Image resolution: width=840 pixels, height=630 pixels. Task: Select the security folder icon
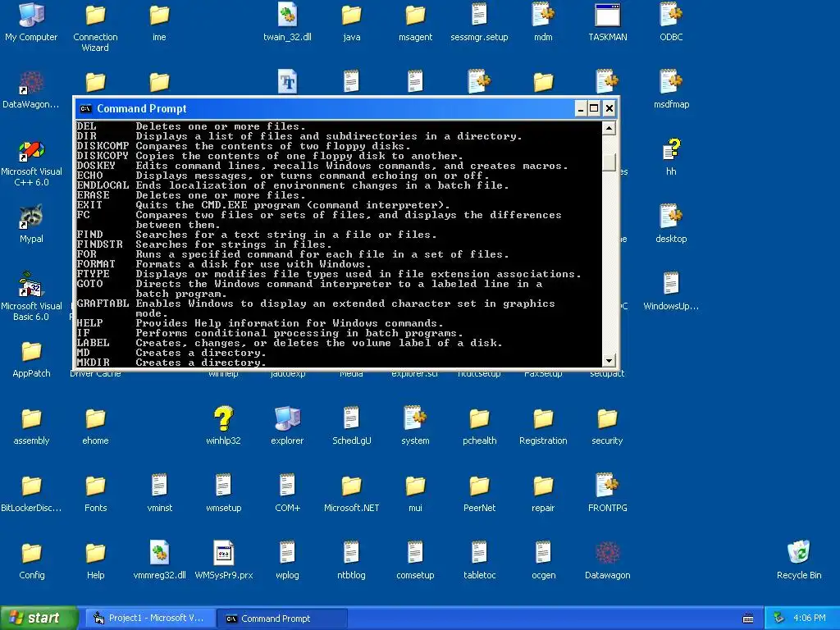(x=607, y=419)
